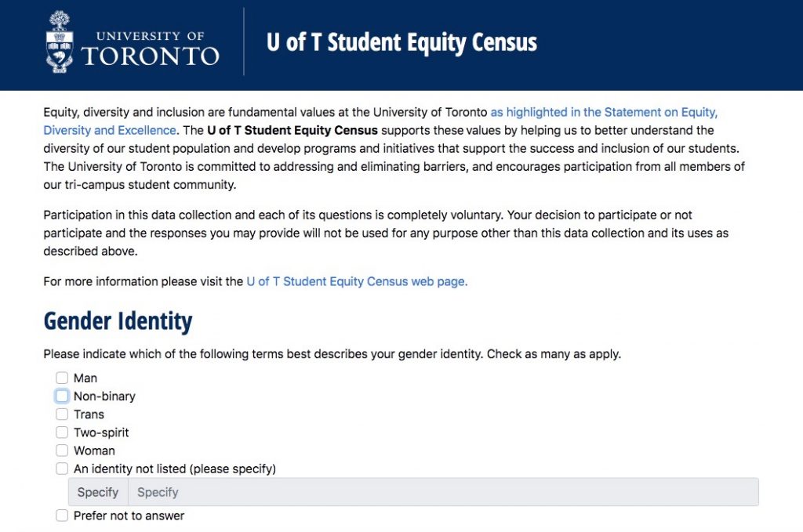Tick the Non-binary checkbox
Viewport: 803px width, 532px height.
(x=62, y=396)
